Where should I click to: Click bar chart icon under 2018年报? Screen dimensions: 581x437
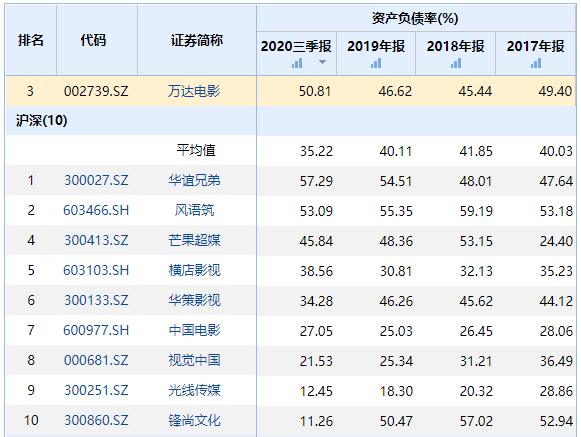(456, 63)
